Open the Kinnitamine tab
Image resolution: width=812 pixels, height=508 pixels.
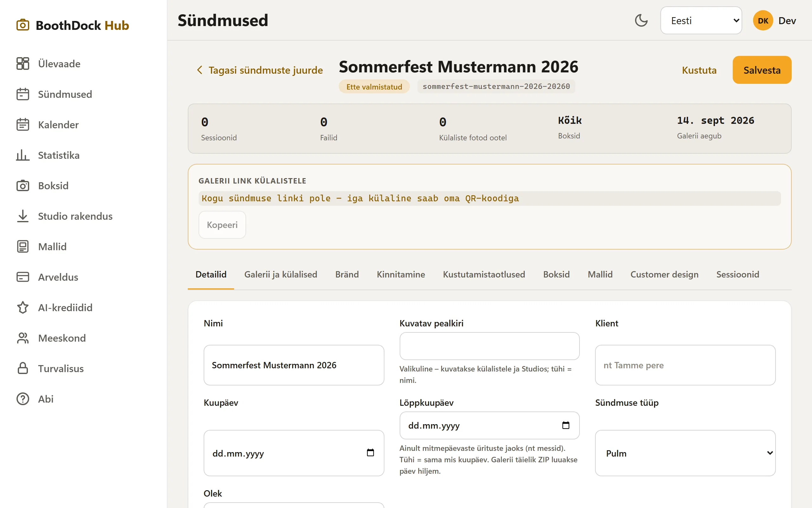tap(401, 275)
